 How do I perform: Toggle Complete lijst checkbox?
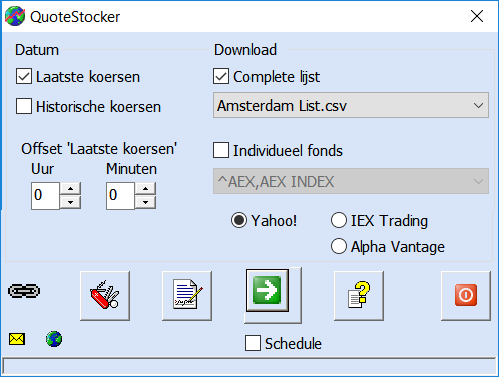click(x=221, y=76)
